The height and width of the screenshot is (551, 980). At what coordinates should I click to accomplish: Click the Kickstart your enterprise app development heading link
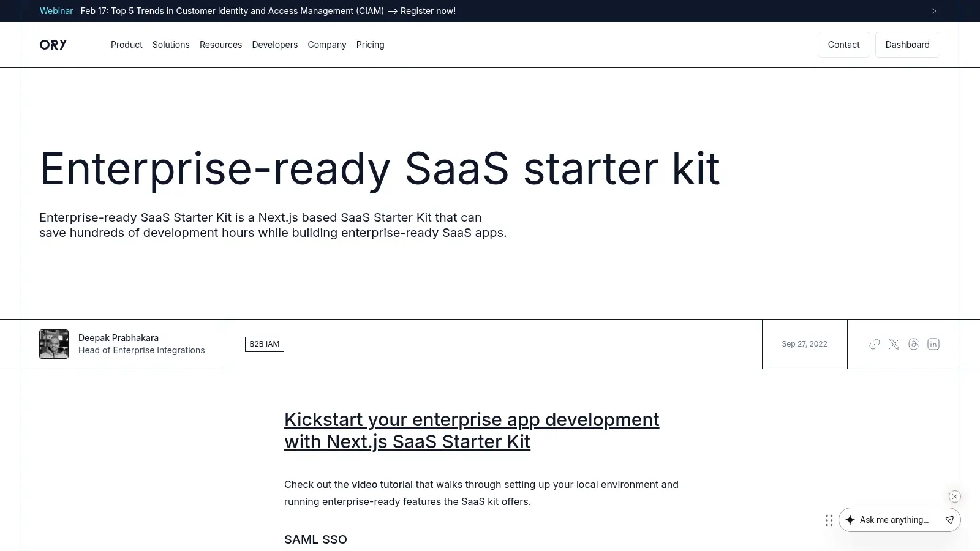point(472,430)
